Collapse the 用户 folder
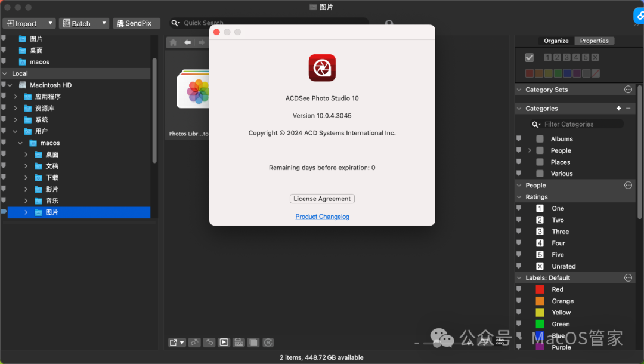This screenshot has width=644, height=364. (x=15, y=131)
